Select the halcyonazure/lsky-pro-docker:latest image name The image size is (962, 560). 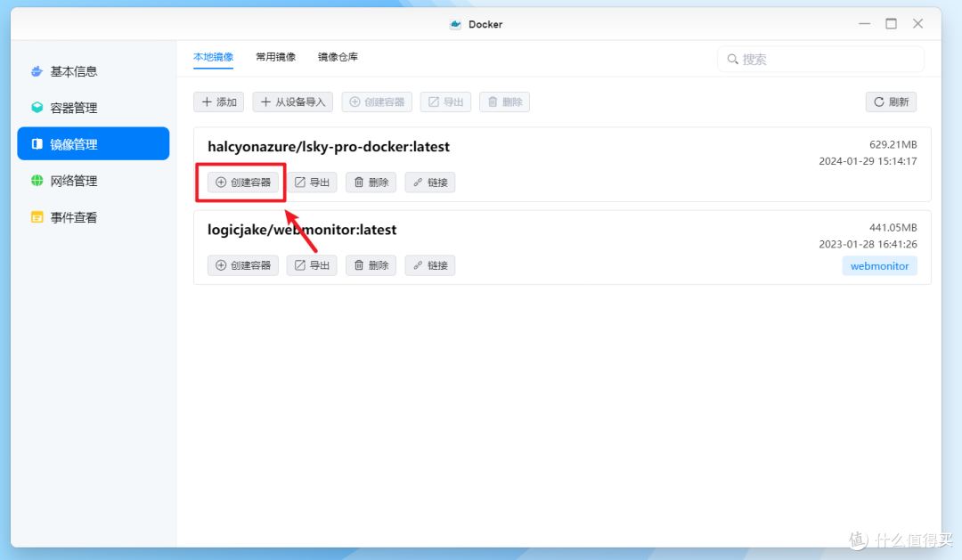point(329,147)
